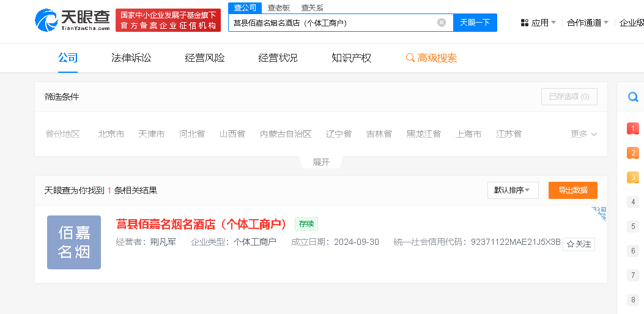Filter by 北京市
This screenshot has height=314, width=644.
click(111, 134)
